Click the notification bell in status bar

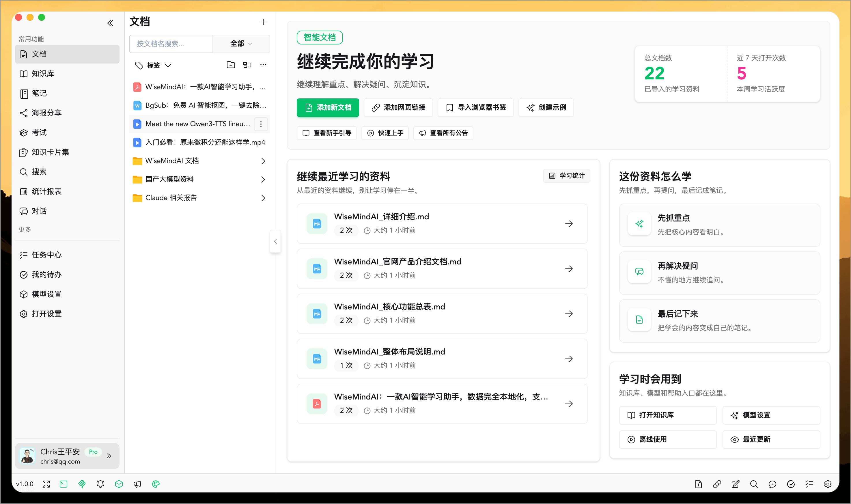(x=100, y=484)
